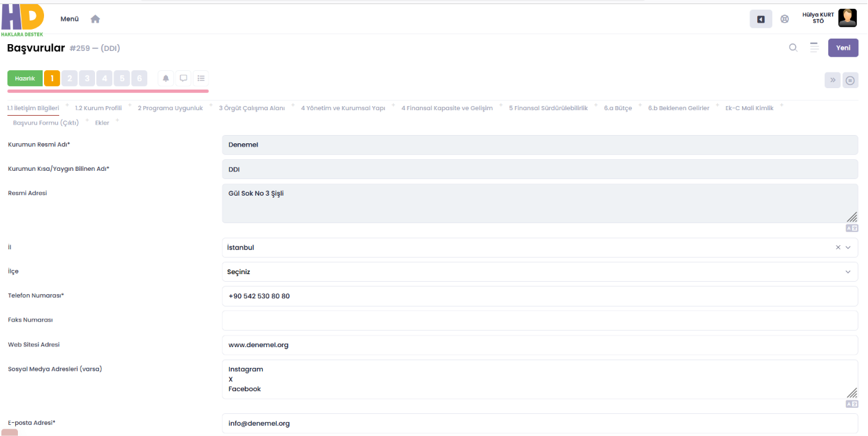Screen dimensions: 868x436
Task: Click the Telefon Numarası input field
Action: coord(540,296)
